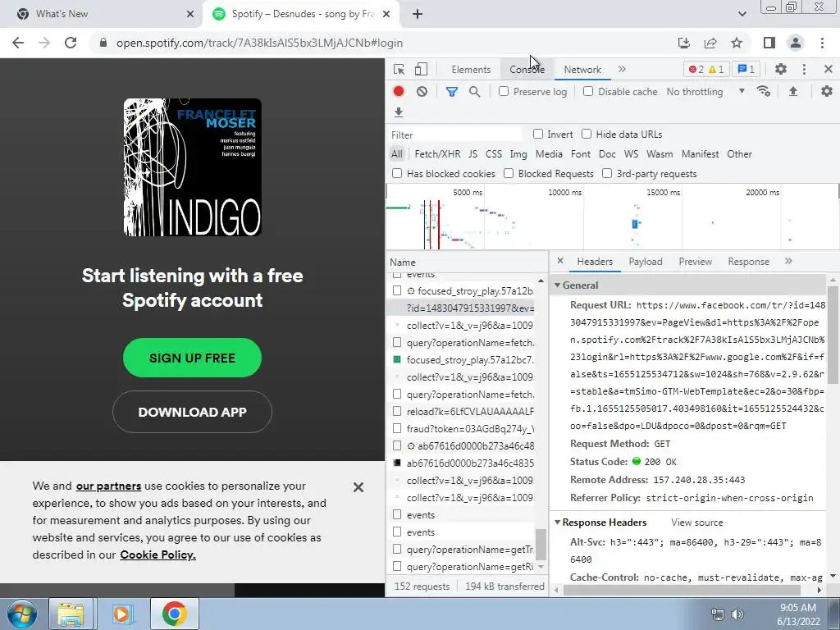Dismiss the cookie notice banner
Viewport: 840px width, 630px height.
pos(358,487)
